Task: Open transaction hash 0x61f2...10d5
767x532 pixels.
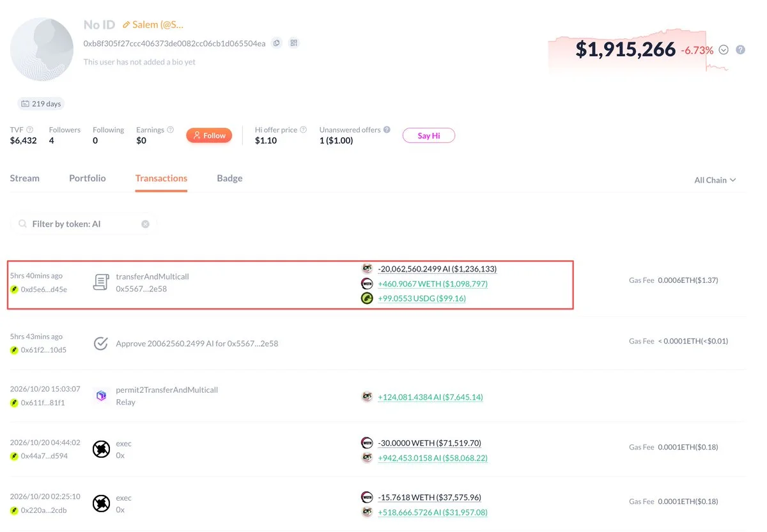Action: pyautogui.click(x=44, y=350)
